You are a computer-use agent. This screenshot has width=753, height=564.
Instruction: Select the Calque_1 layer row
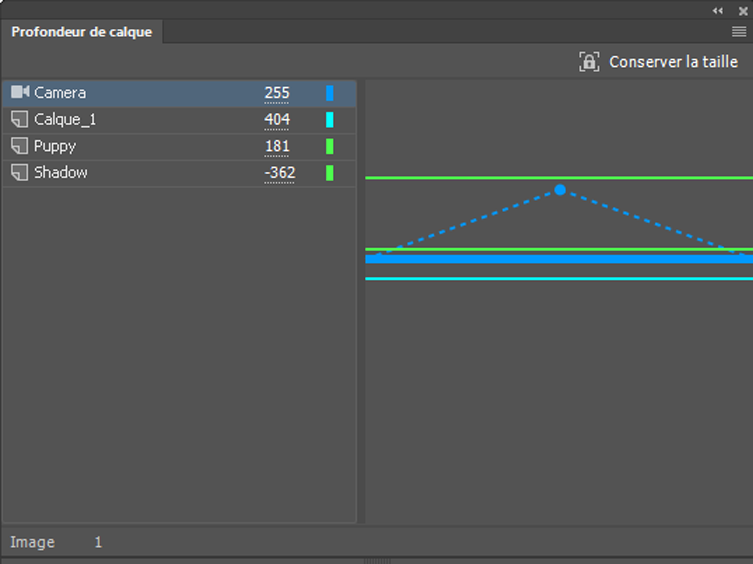150,120
